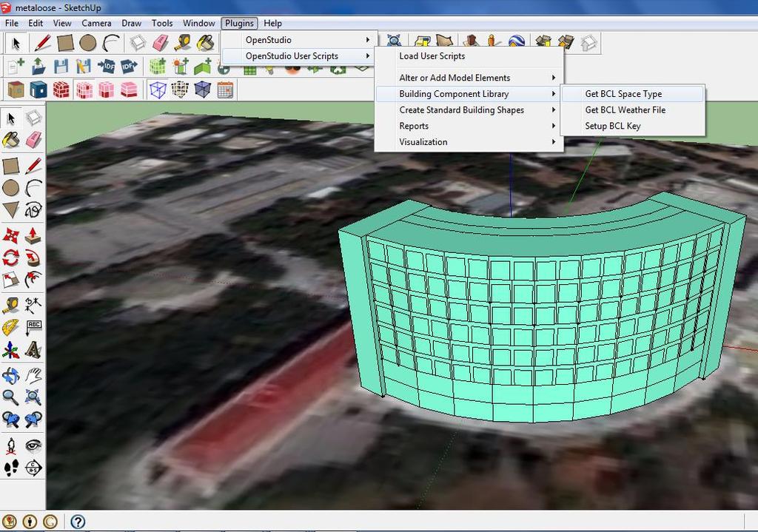Screen dimensions: 758x532
Task: Add new shading surface group
Action: (x=180, y=66)
